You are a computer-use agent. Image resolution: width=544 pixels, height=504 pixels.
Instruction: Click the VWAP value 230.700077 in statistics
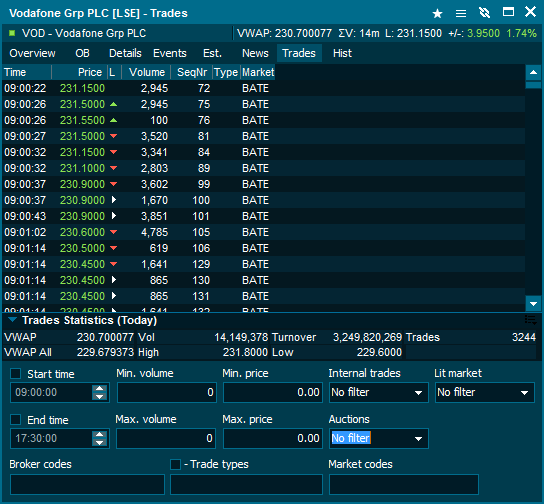(x=105, y=337)
